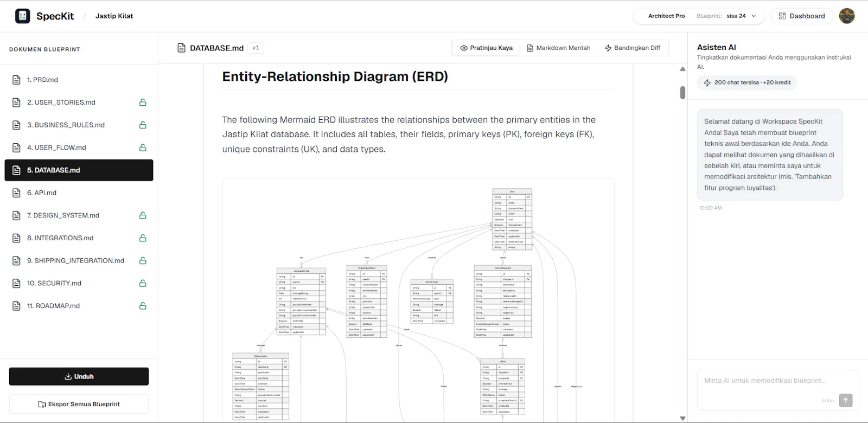Screen dimensions: 868x423
Task: Click the file icon for 4. USER_FLOW.md
Action: pos(16,148)
